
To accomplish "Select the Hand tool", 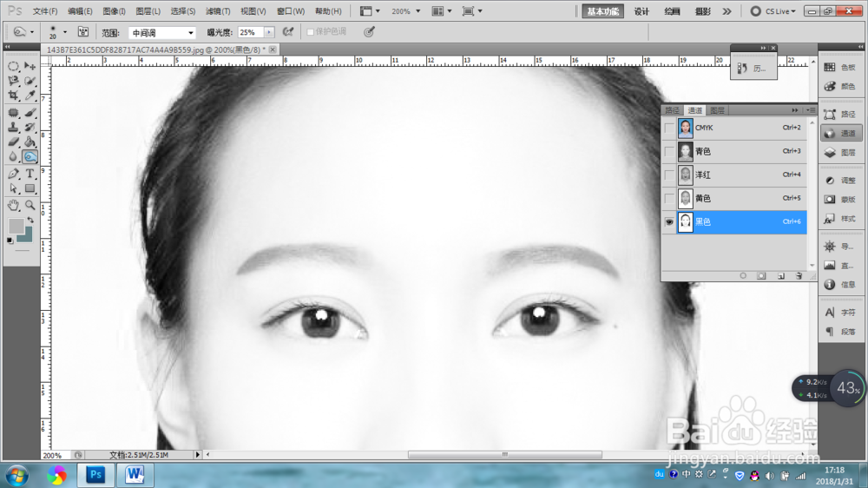I will (13, 206).
